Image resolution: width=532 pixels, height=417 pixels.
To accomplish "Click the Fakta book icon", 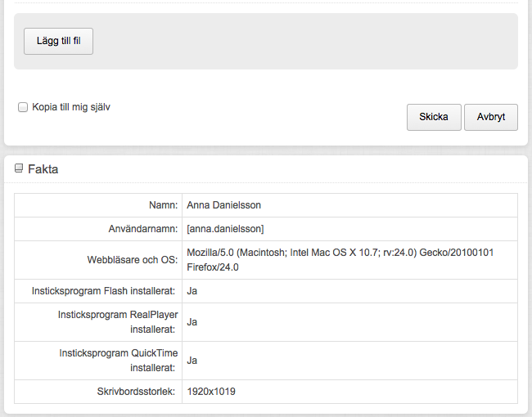I will pyautogui.click(x=19, y=168).
